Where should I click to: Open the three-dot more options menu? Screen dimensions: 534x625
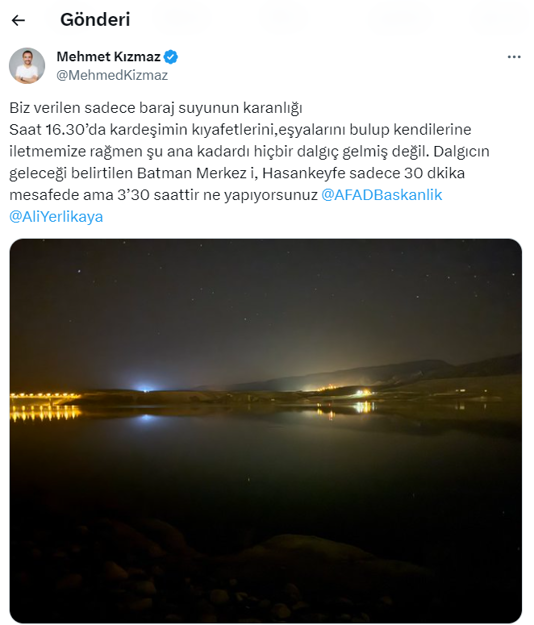(514, 57)
